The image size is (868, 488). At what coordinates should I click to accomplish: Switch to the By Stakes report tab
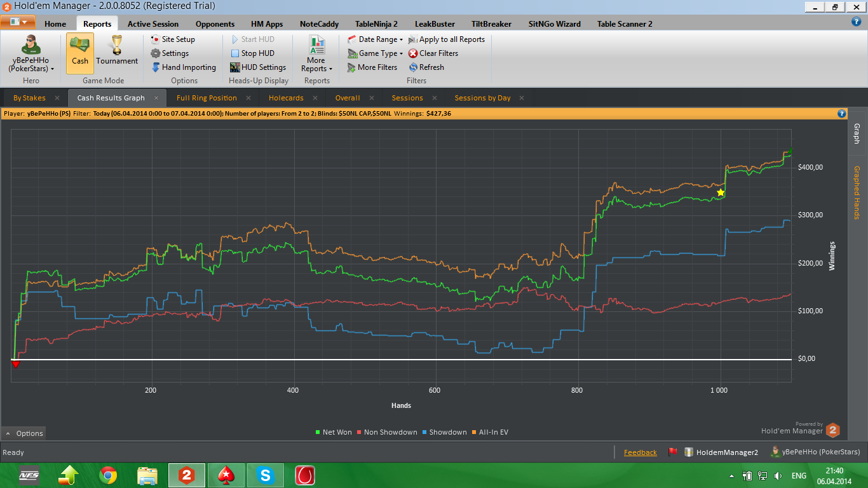[x=29, y=98]
